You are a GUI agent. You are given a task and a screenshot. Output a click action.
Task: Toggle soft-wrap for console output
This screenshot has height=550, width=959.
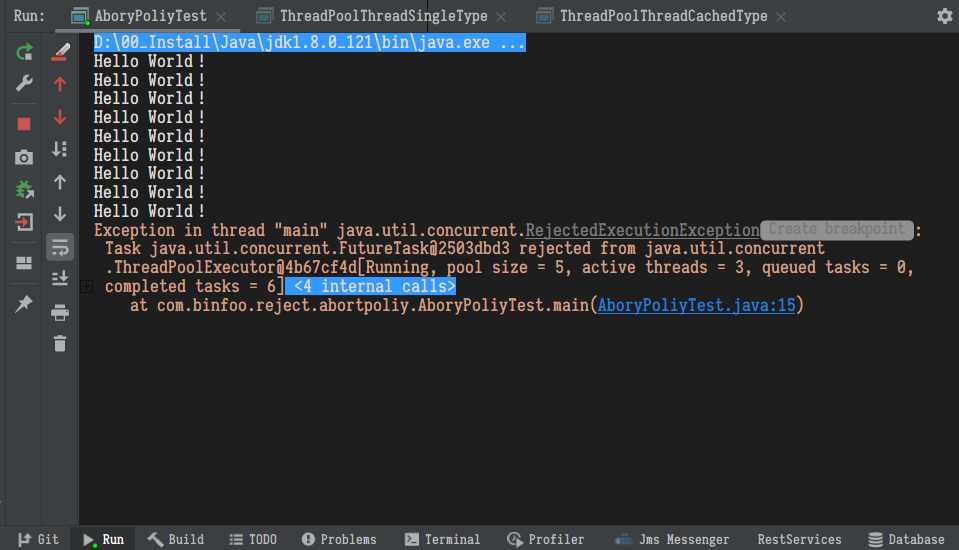60,247
